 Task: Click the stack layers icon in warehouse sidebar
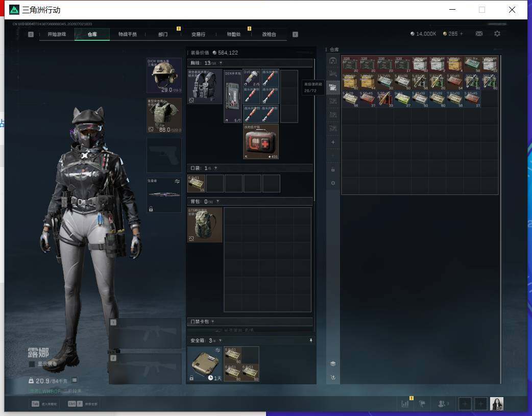[x=333, y=363]
